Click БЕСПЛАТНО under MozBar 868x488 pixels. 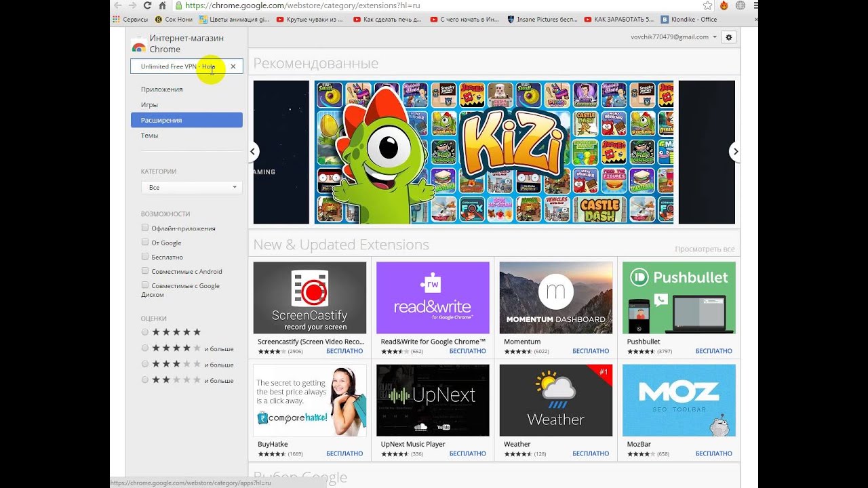click(x=714, y=454)
